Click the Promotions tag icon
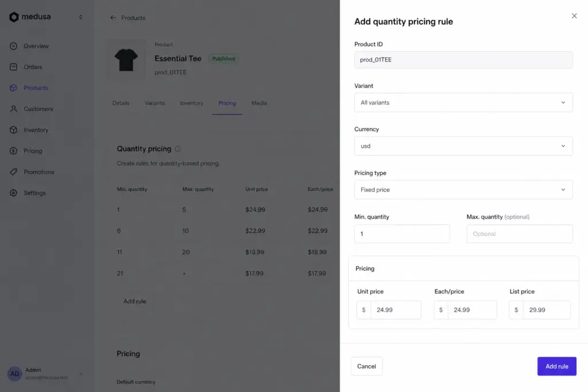This screenshot has width=588, height=392. 14,172
